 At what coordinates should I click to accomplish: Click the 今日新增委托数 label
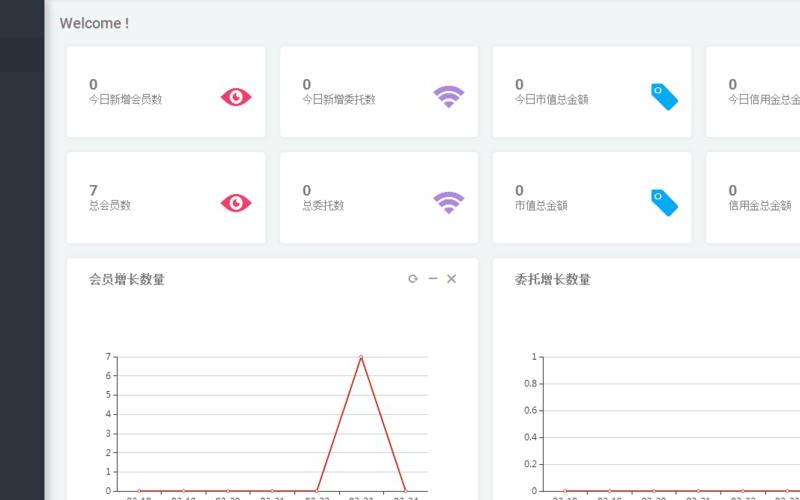[x=339, y=99]
